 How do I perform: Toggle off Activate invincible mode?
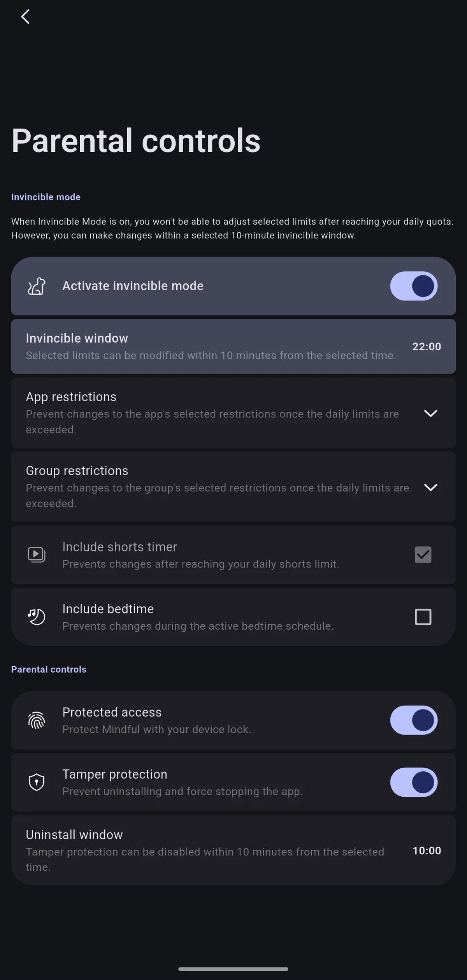414,286
